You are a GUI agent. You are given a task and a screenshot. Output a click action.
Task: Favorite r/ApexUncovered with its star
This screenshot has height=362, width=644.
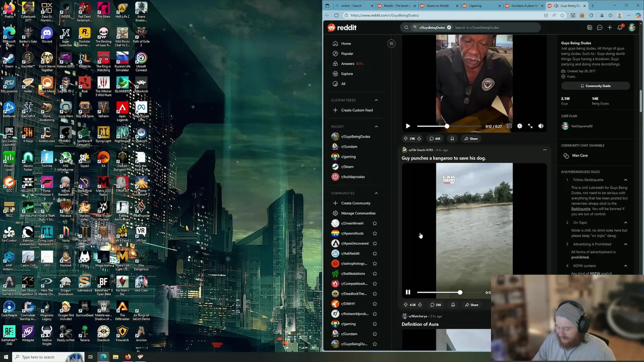click(374, 243)
